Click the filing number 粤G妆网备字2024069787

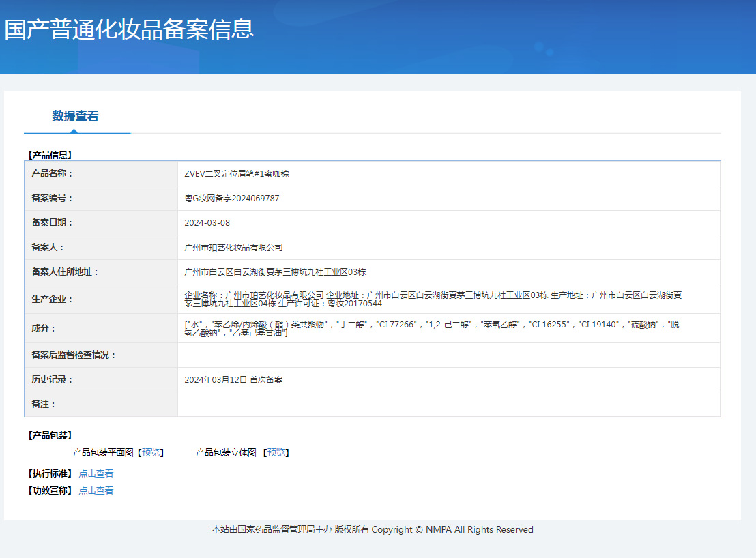[232, 199]
